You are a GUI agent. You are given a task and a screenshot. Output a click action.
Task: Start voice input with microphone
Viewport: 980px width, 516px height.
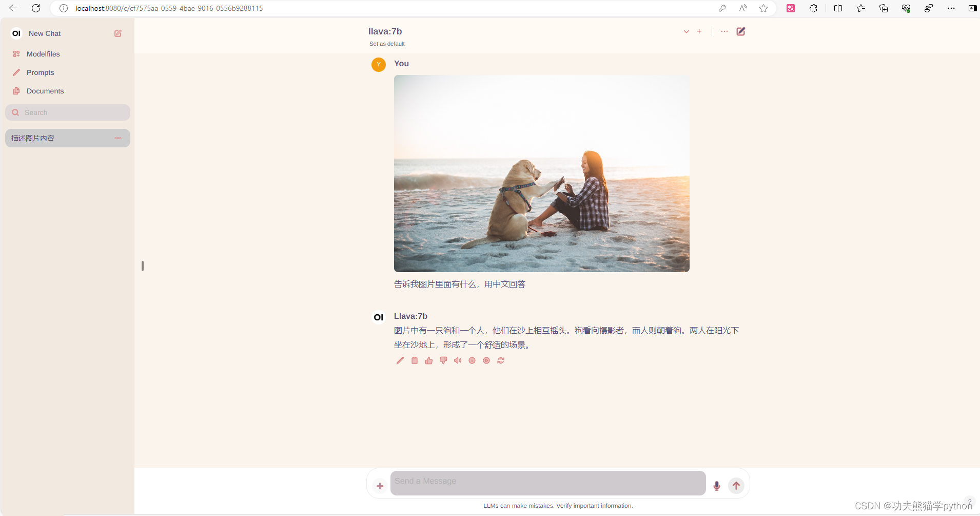point(717,486)
